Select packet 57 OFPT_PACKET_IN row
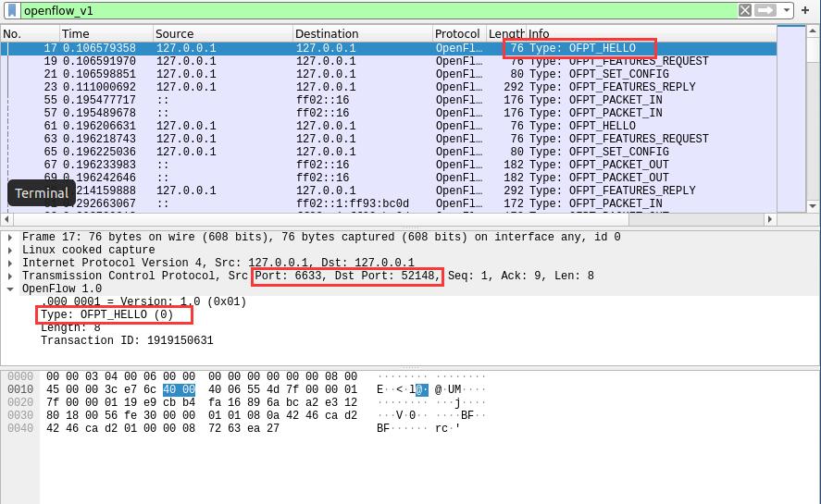 pos(389,113)
